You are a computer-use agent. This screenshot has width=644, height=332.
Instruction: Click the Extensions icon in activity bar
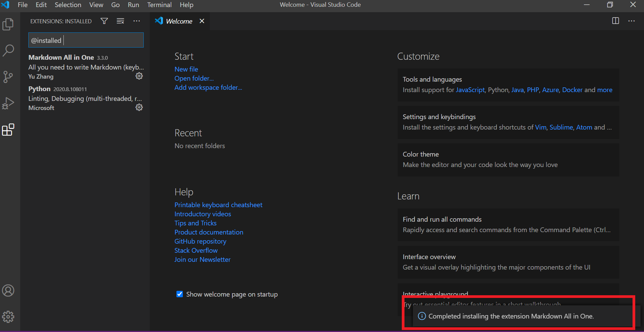coord(8,130)
